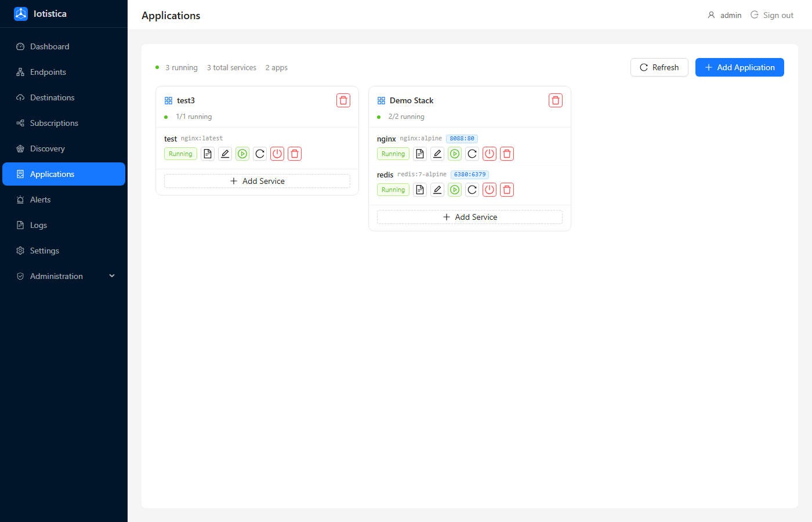Open the Discovery page

tap(64, 148)
